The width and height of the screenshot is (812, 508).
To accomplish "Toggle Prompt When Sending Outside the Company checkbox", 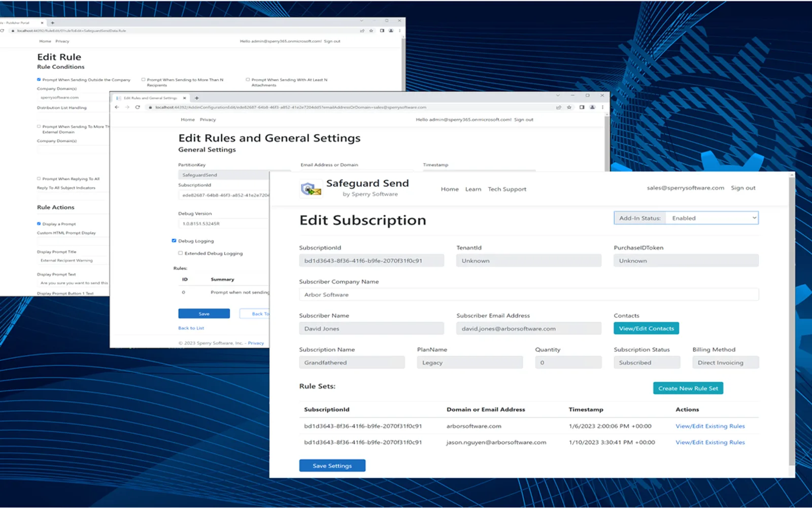I will point(39,79).
